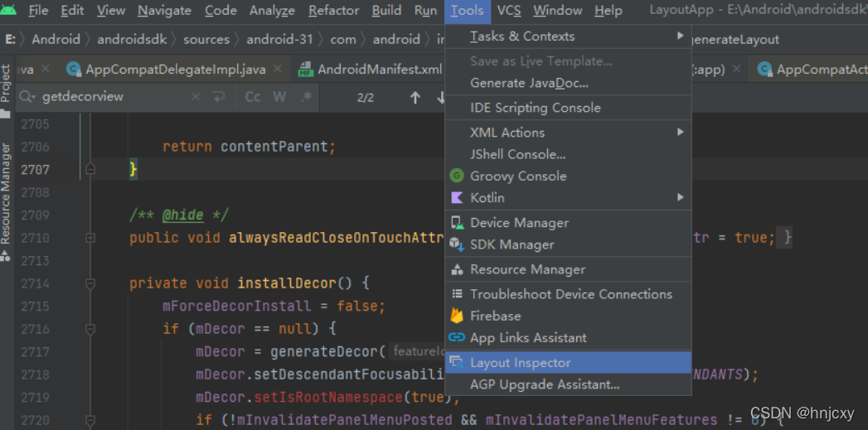Open the Run menu
Image resolution: width=868 pixels, height=430 pixels.
[425, 11]
